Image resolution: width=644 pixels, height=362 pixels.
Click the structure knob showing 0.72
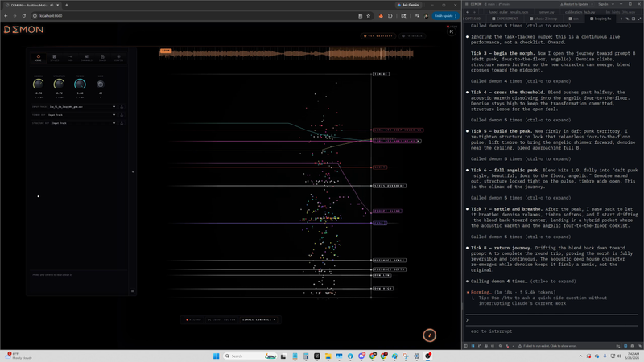(59, 84)
